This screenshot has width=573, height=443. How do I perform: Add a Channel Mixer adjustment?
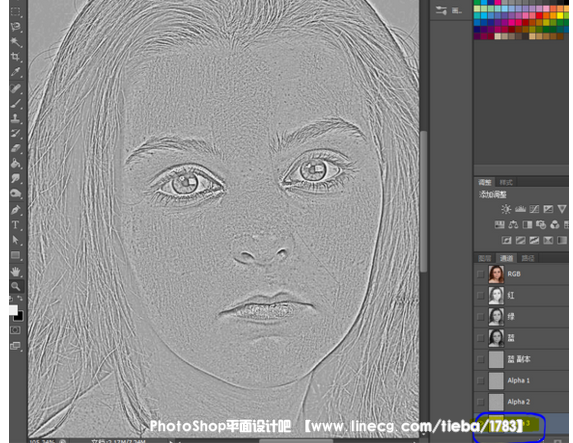click(555, 224)
